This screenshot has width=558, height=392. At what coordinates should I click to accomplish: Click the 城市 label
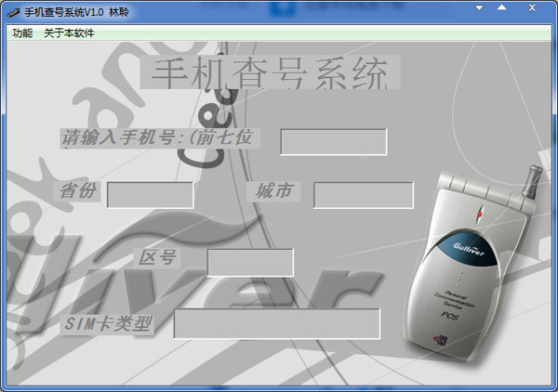click(274, 190)
